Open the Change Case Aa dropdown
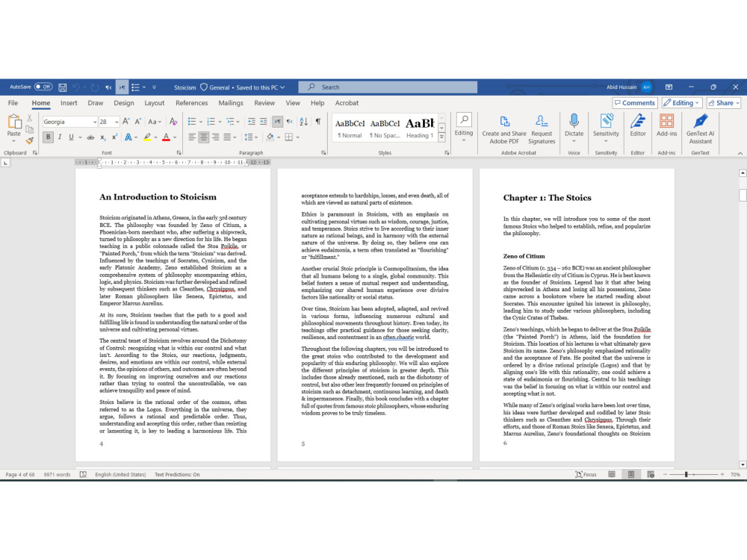The image size is (747, 560). [x=155, y=122]
